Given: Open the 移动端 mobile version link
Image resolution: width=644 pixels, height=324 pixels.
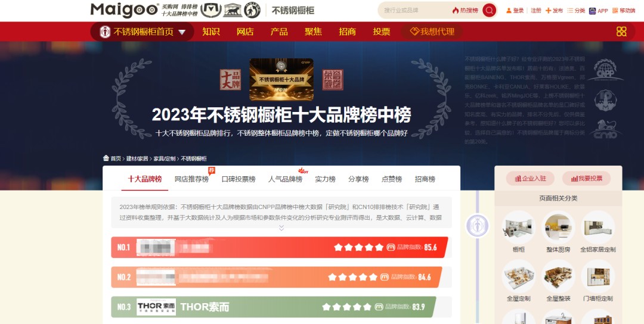Looking at the screenshot, I should (624, 11).
